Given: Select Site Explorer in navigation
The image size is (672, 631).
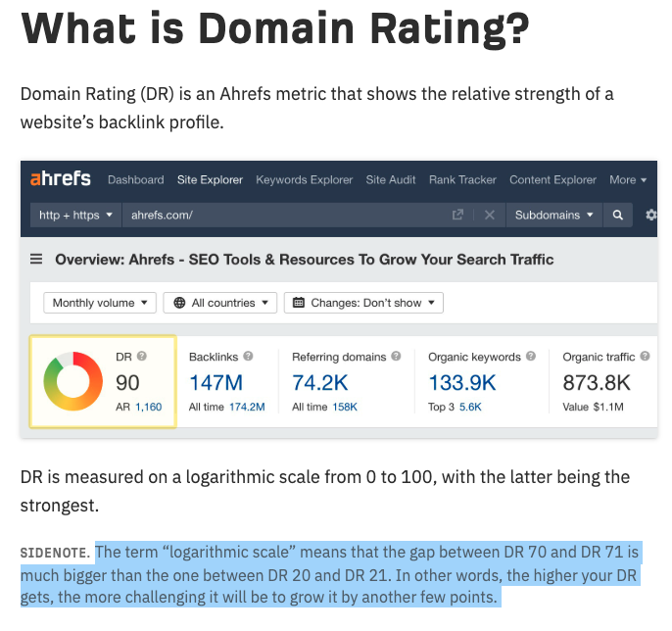Looking at the screenshot, I should 210,179.
